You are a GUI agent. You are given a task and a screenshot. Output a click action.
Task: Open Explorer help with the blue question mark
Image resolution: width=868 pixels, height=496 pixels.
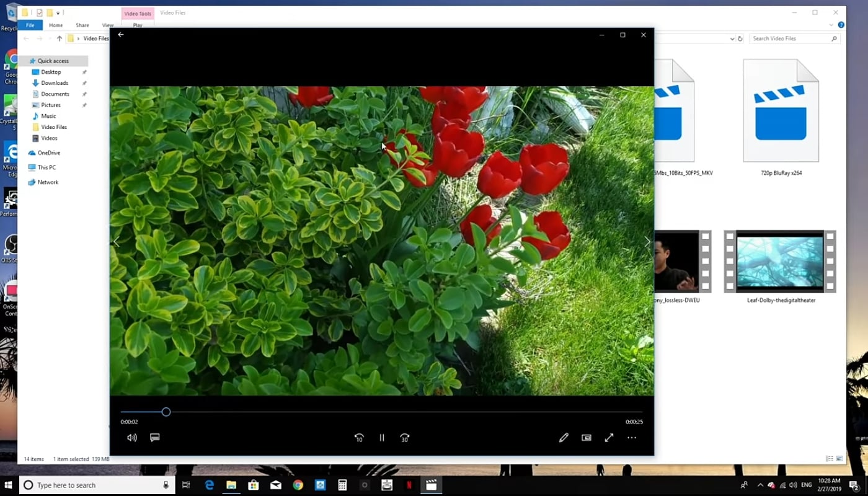tap(841, 25)
